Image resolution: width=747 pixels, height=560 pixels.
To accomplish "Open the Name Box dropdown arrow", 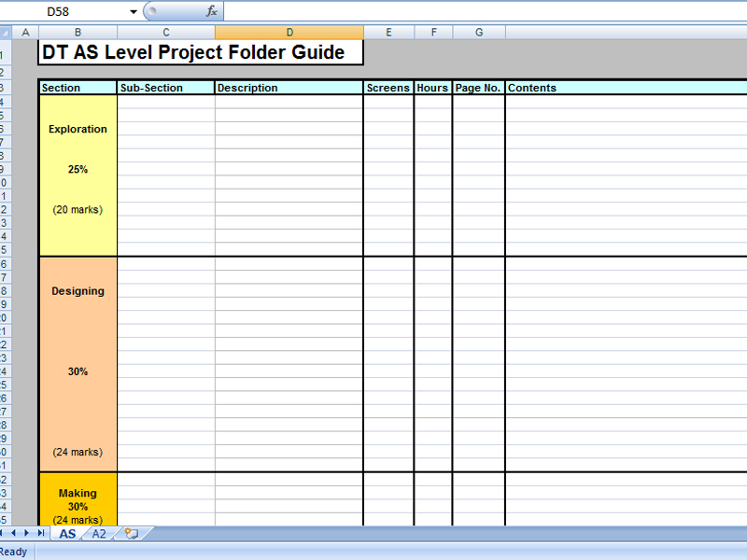I will click(x=134, y=11).
